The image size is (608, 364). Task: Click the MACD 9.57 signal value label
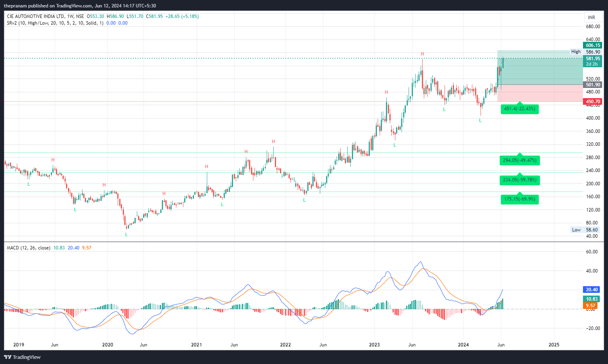tap(590, 306)
